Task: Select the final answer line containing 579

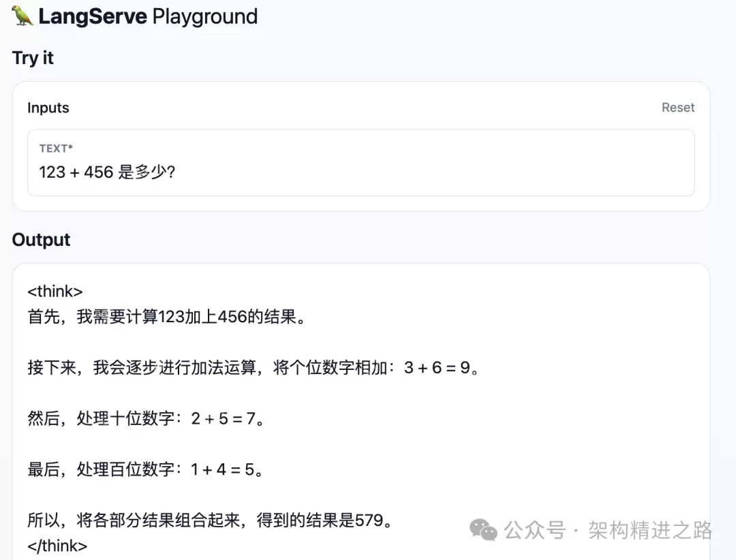Action: point(209,520)
